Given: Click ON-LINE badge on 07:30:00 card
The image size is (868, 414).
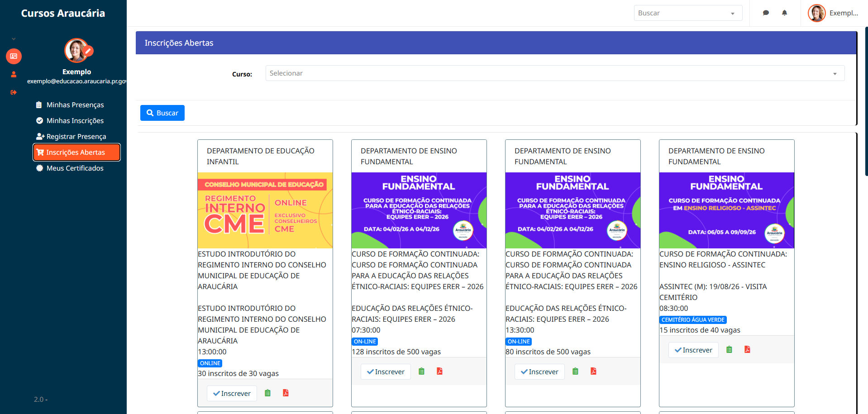Looking at the screenshot, I should [x=365, y=342].
